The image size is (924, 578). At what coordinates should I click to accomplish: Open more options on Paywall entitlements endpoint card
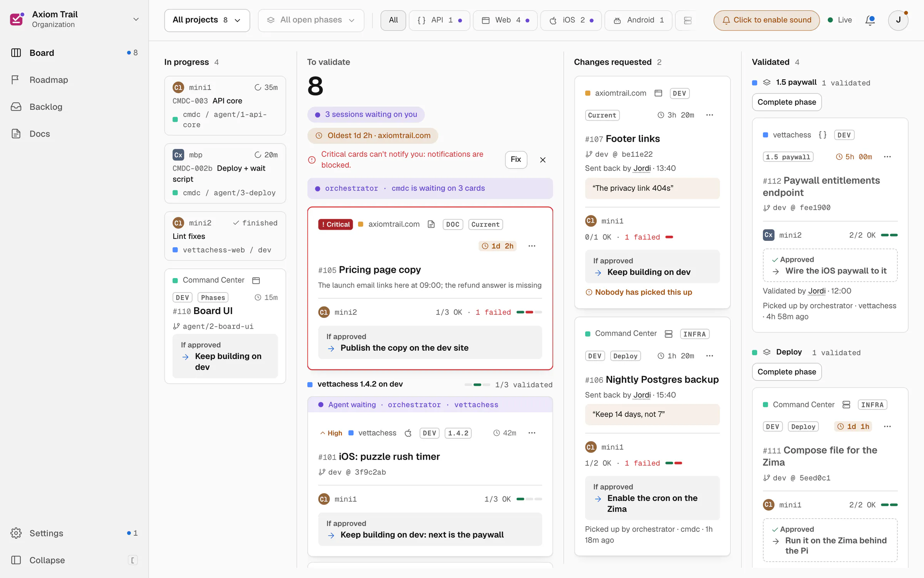[887, 157]
